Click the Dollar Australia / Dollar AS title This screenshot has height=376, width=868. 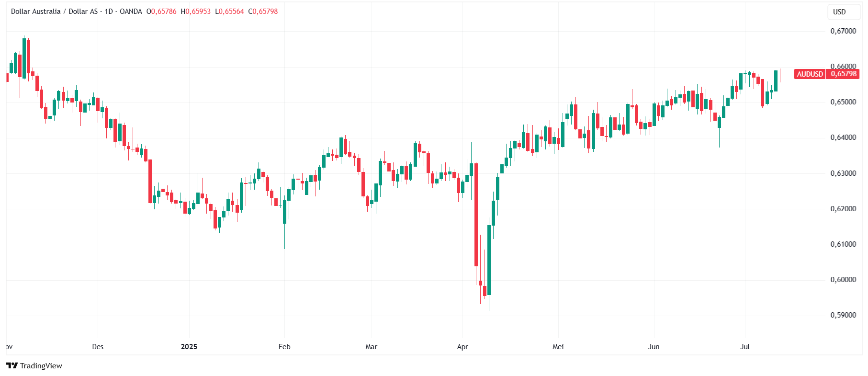[54, 11]
